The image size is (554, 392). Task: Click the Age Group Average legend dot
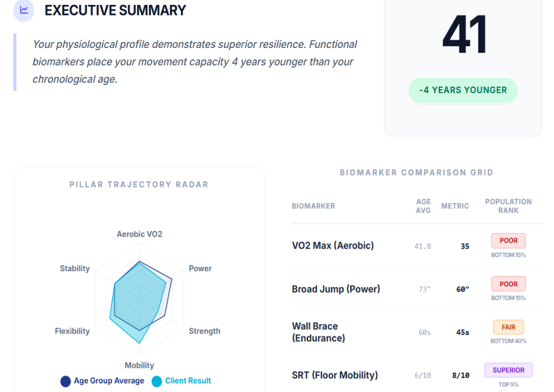[x=66, y=381]
